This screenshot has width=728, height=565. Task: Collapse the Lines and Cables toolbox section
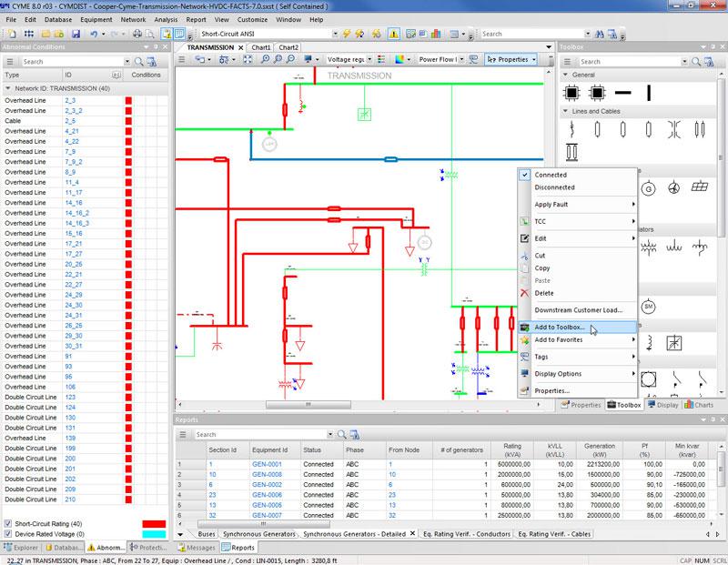coord(565,111)
